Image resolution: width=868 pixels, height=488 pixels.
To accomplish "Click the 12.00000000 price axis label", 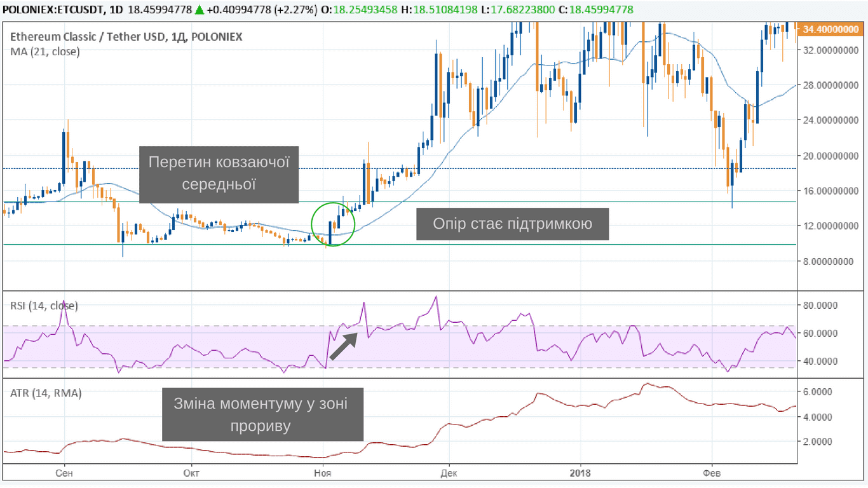I will [831, 226].
